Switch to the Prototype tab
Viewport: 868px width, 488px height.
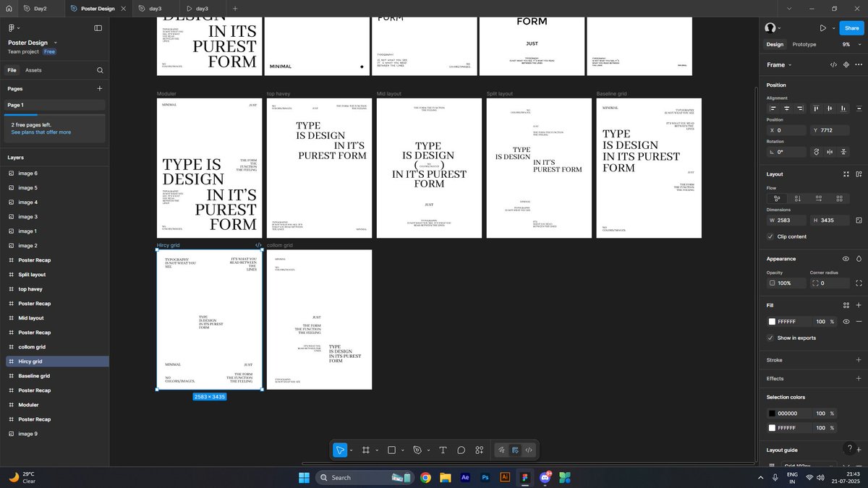pyautogui.click(x=804, y=44)
